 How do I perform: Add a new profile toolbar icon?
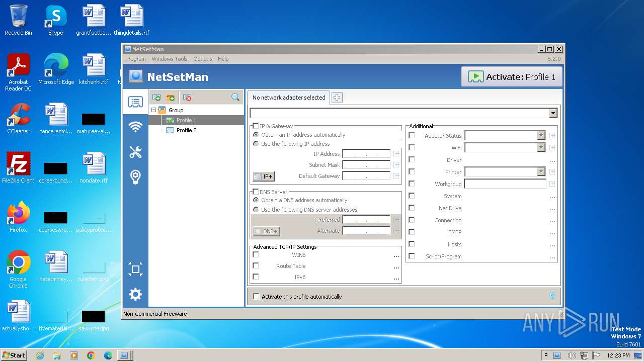pyautogui.click(x=156, y=98)
